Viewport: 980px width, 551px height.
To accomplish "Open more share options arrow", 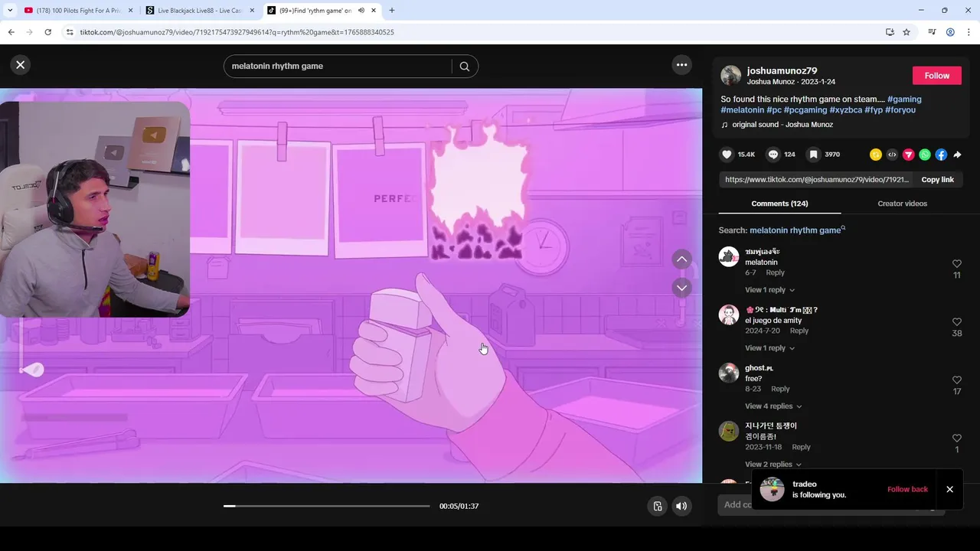I will (x=957, y=155).
